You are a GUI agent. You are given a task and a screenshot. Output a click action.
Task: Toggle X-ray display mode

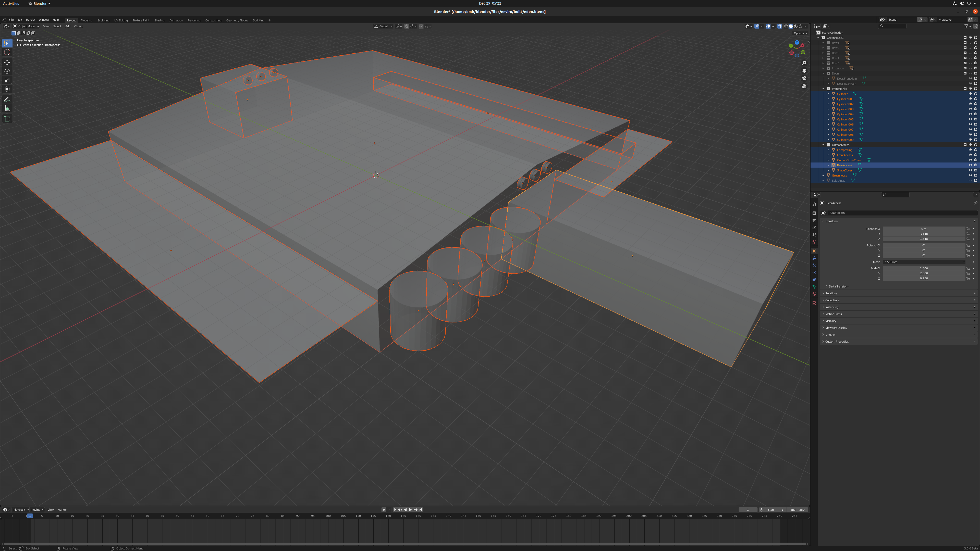[x=779, y=26]
